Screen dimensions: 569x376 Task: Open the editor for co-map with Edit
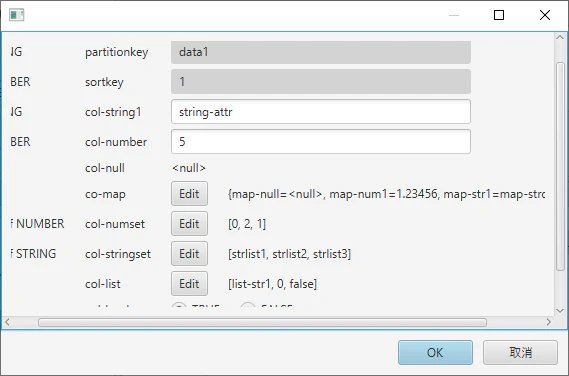189,194
